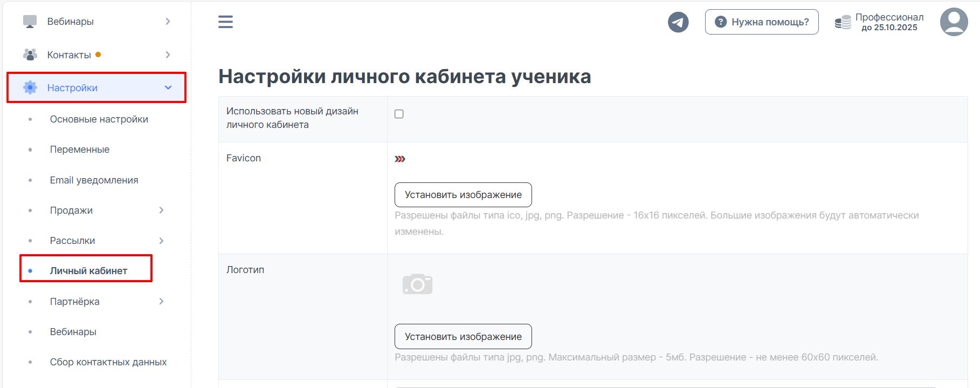Go to Основные настройки
Image resolution: width=980 pixels, height=388 pixels.
click(99, 119)
